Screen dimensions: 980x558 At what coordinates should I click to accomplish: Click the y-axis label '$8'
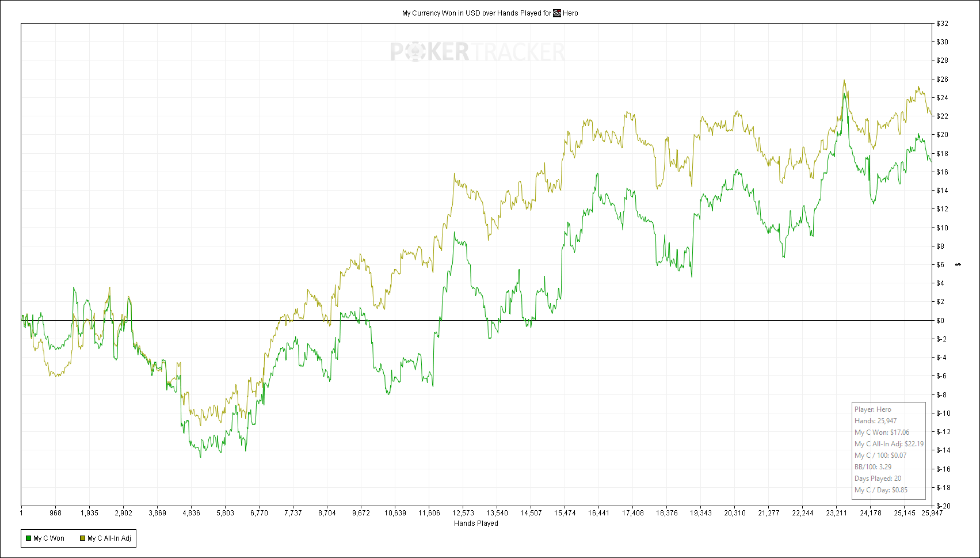(940, 246)
